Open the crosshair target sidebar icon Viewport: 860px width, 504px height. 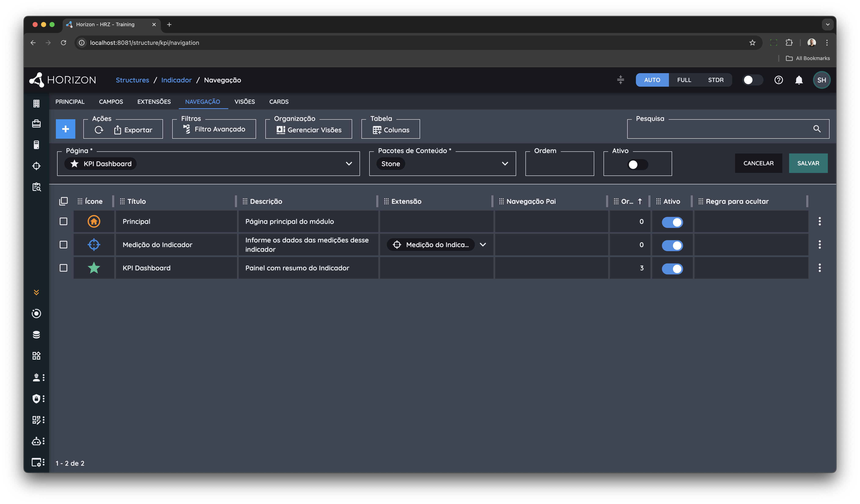tap(36, 166)
